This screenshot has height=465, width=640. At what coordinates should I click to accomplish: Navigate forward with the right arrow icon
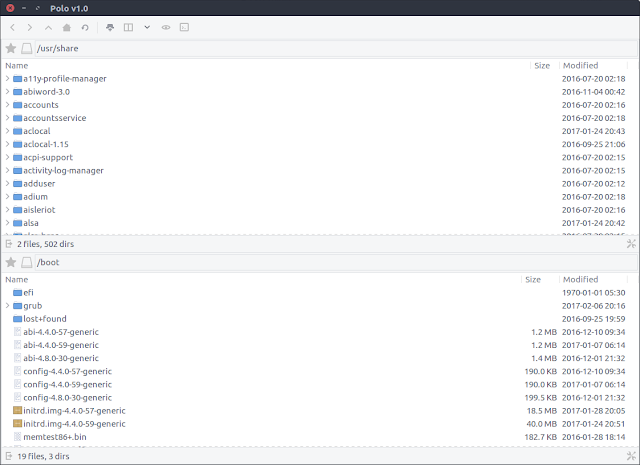coord(30,27)
